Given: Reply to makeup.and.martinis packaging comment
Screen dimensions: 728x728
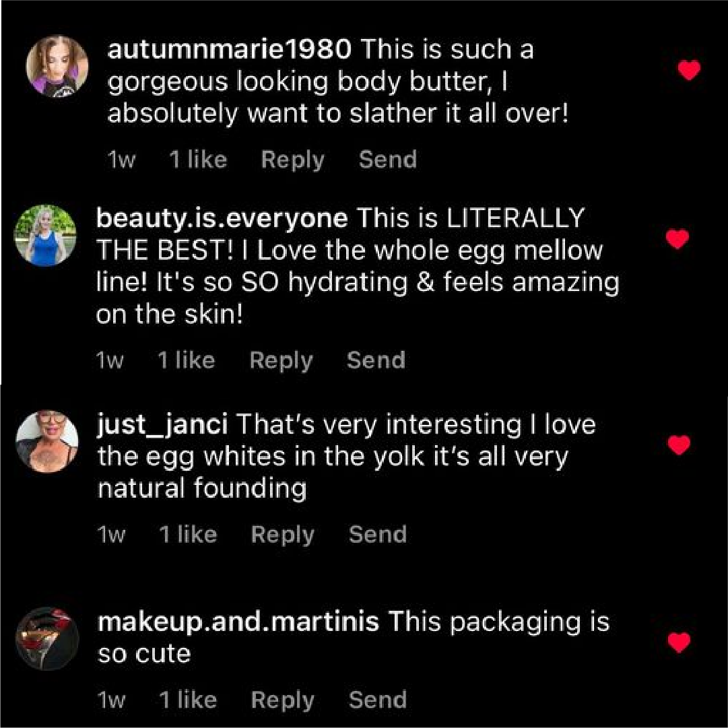Looking at the screenshot, I should tap(282, 700).
